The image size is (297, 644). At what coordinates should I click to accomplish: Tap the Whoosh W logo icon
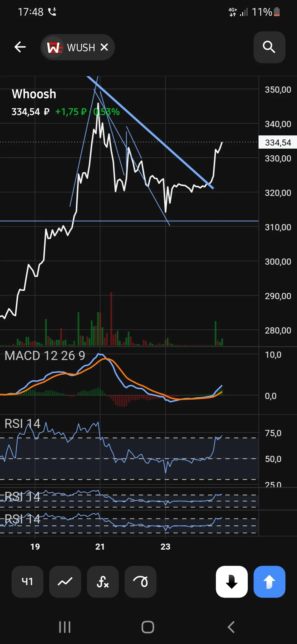click(x=54, y=47)
